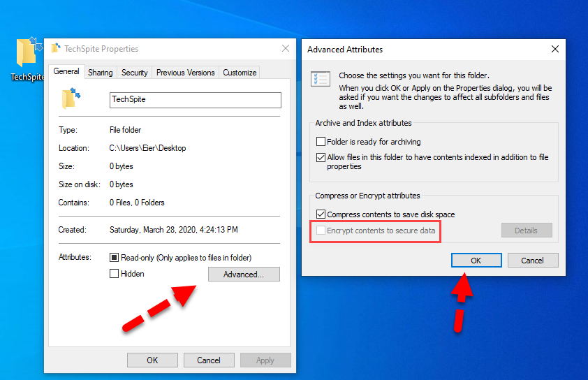The height and width of the screenshot is (380, 588).
Task: Disable 'Compress contents to save disk space'
Action: click(x=321, y=214)
